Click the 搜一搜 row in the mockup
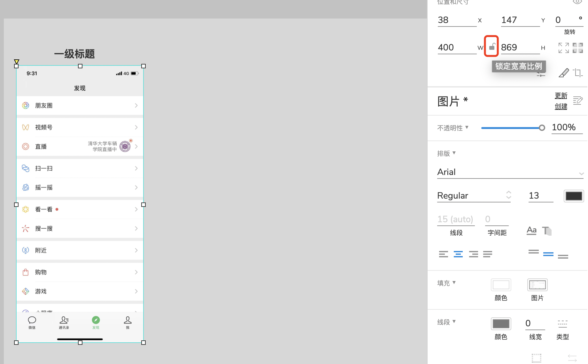This screenshot has height=364, width=588. pyautogui.click(x=80, y=228)
